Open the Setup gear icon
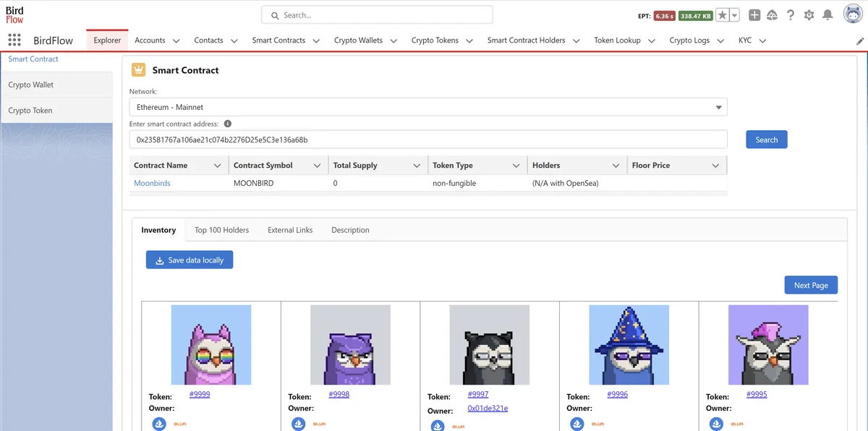This screenshot has width=868, height=431. click(x=809, y=15)
